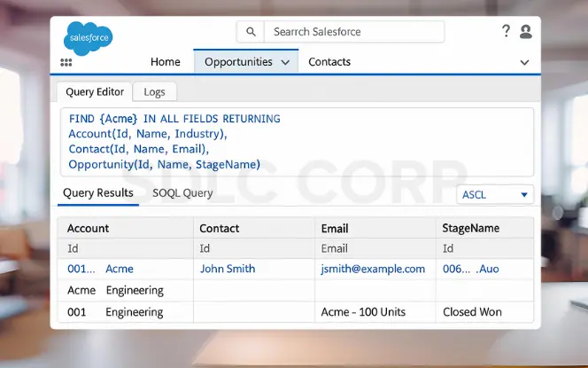Open the .Auo link in StageName column
Screen dimensions: 588x368
[x=488, y=269]
